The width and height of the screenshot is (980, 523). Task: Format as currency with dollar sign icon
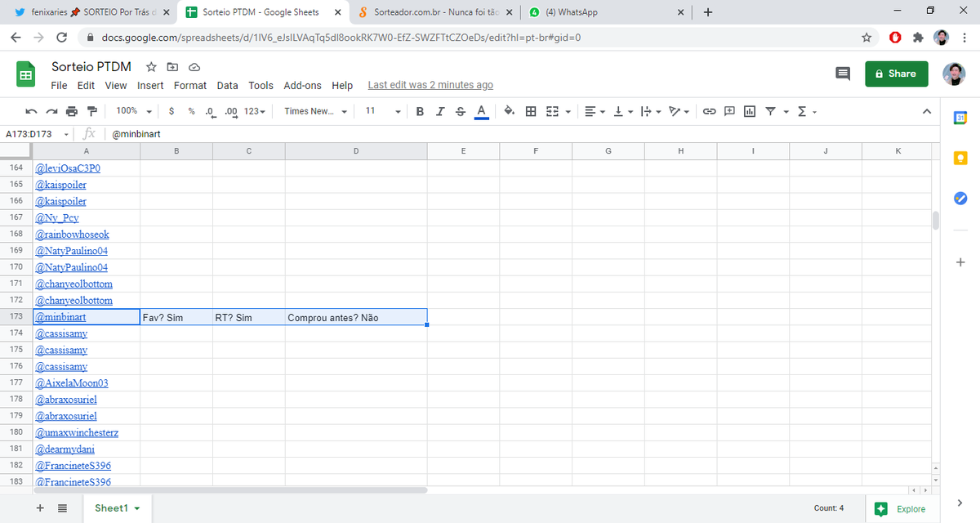[x=171, y=111]
